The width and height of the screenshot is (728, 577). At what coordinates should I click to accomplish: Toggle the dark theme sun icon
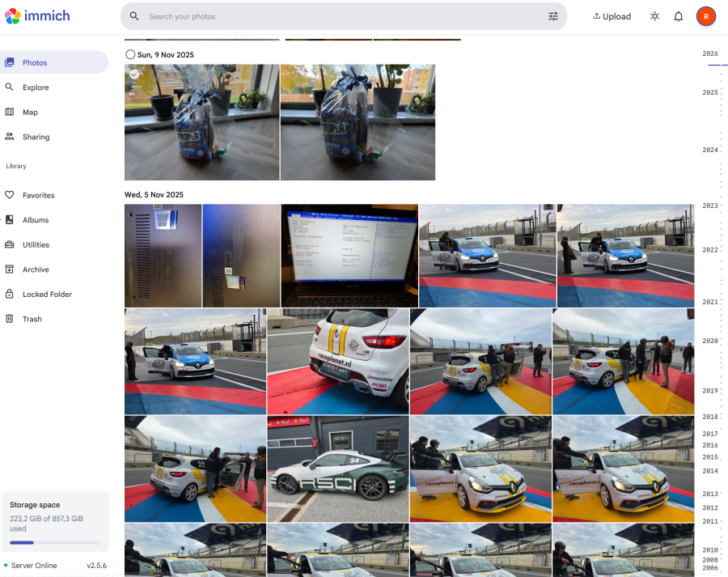654,16
